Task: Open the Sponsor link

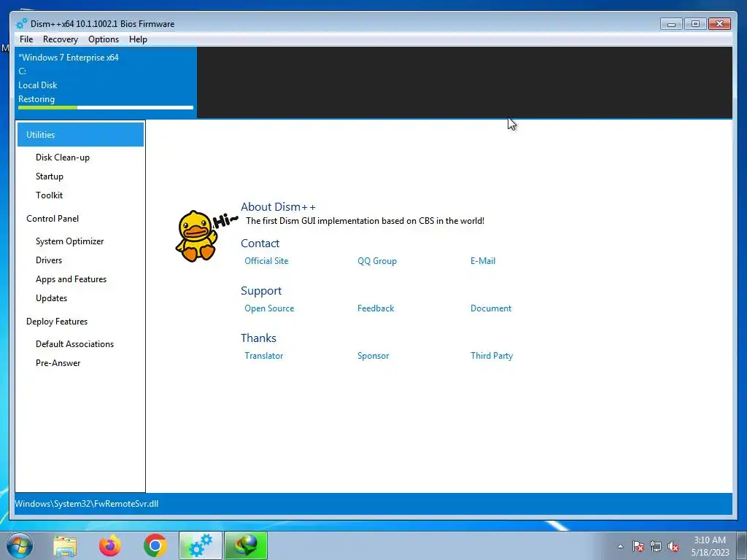Action: (x=373, y=356)
